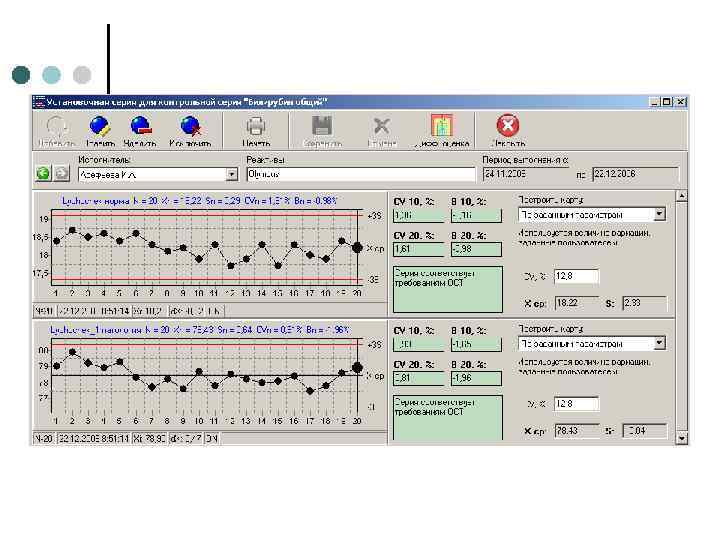This screenshot has height=540, width=720.
Task: Click the B 20 value -0,98
Action: tap(476, 249)
